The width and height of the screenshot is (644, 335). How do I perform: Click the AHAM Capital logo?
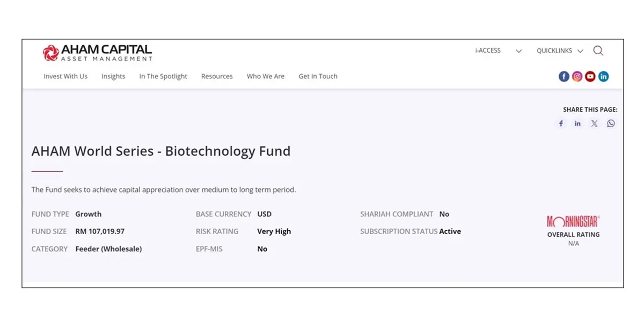(98, 53)
